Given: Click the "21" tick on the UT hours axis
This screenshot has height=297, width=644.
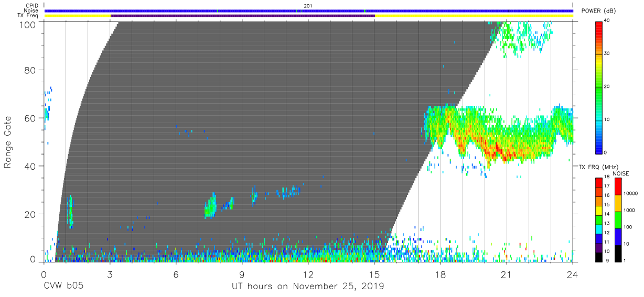Looking at the screenshot, I should 506,274.
